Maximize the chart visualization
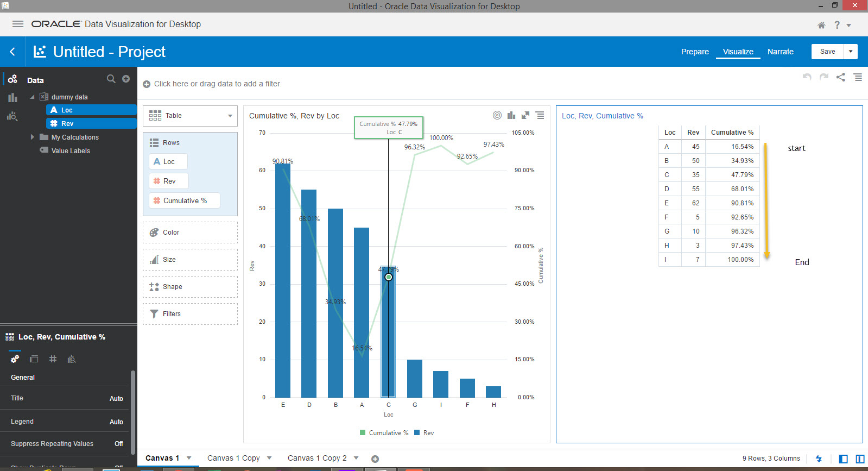This screenshot has height=471, width=868. (525, 115)
